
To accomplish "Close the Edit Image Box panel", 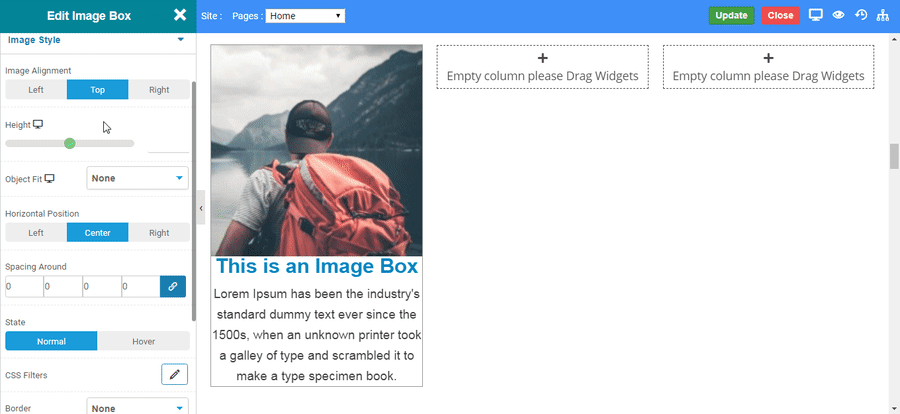I will [x=180, y=16].
